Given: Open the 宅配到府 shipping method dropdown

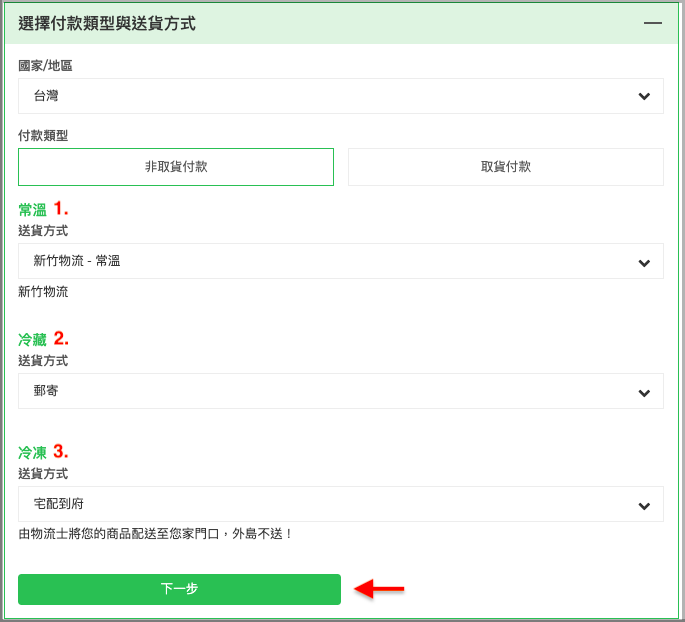Looking at the screenshot, I should coord(341,504).
